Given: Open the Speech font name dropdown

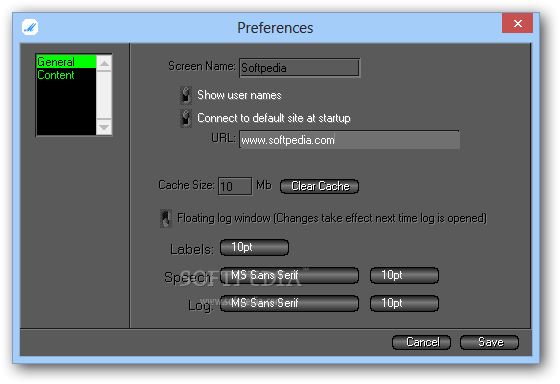Looking at the screenshot, I should click(289, 275).
